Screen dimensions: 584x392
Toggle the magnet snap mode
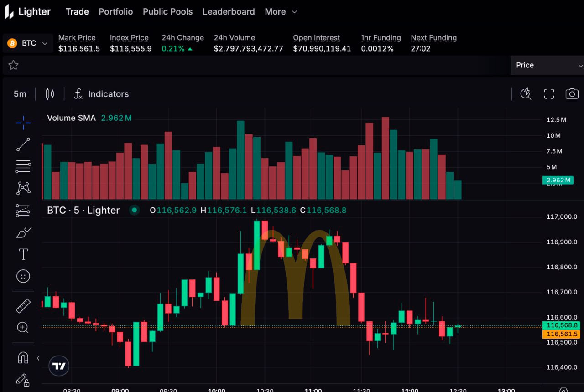pos(23,357)
